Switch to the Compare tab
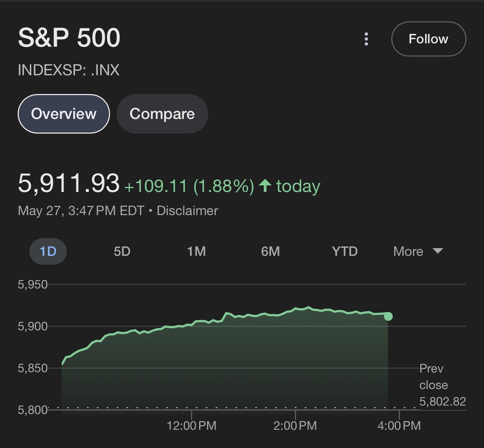484x448 pixels. tap(162, 114)
